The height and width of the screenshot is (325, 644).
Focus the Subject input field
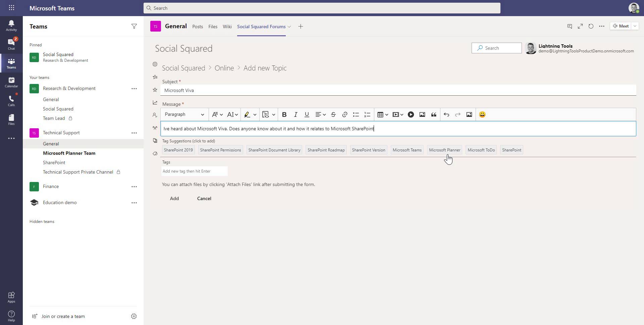(398, 90)
